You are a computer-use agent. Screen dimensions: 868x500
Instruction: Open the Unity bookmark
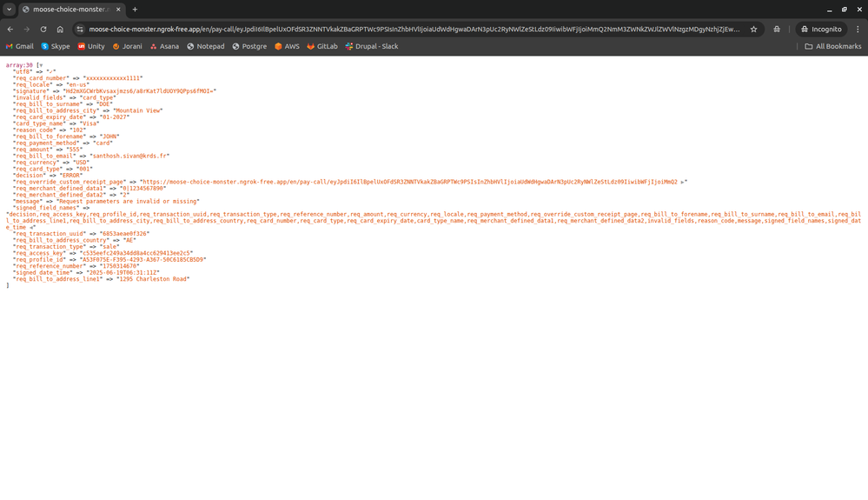(91, 46)
